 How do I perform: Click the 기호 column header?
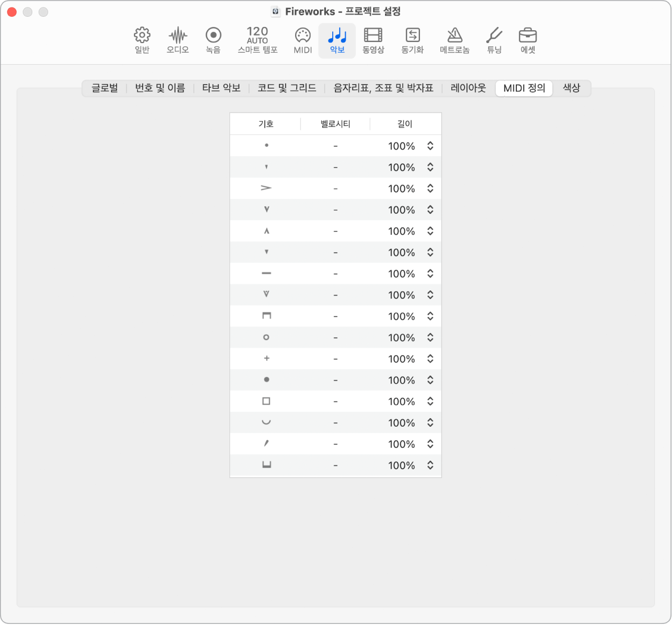click(265, 124)
